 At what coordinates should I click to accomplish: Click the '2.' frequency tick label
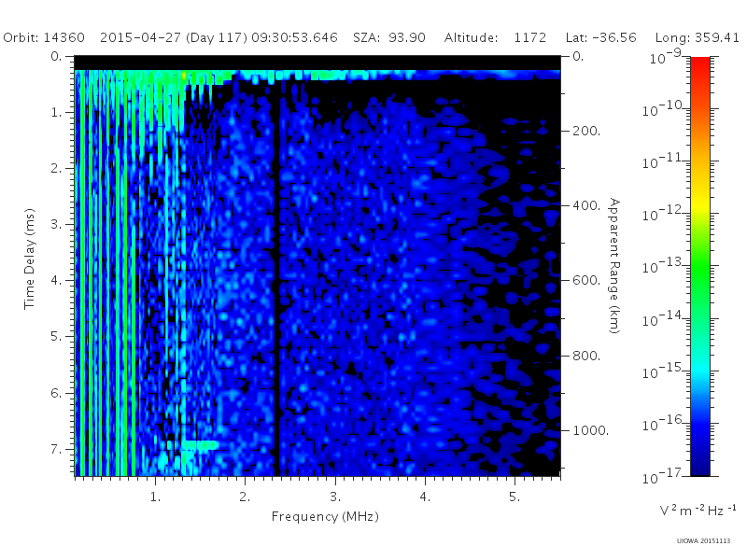pyautogui.click(x=245, y=497)
